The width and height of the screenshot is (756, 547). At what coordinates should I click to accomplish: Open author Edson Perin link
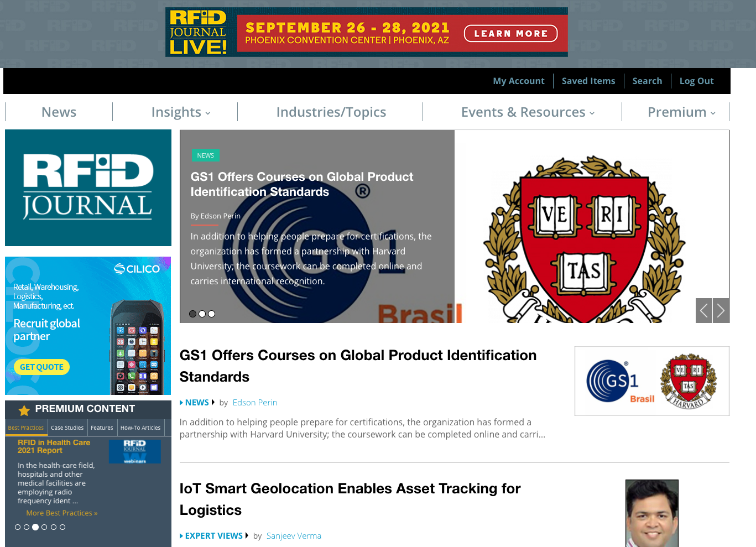[x=255, y=403]
